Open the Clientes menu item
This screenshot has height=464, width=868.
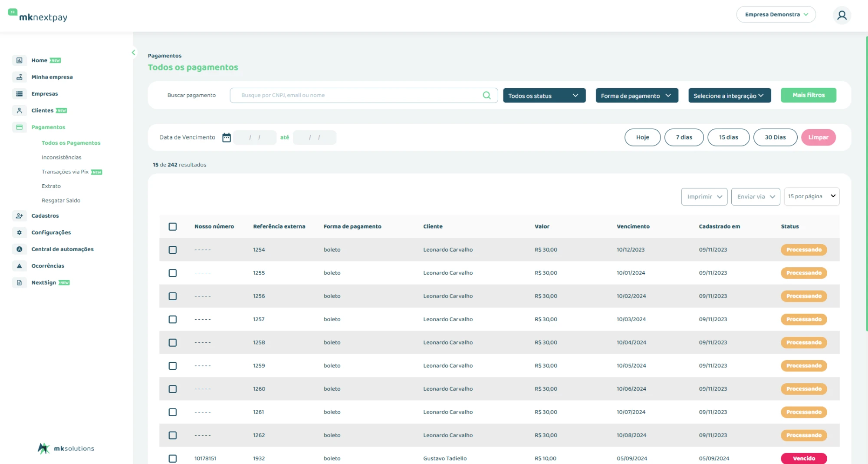[x=43, y=110]
